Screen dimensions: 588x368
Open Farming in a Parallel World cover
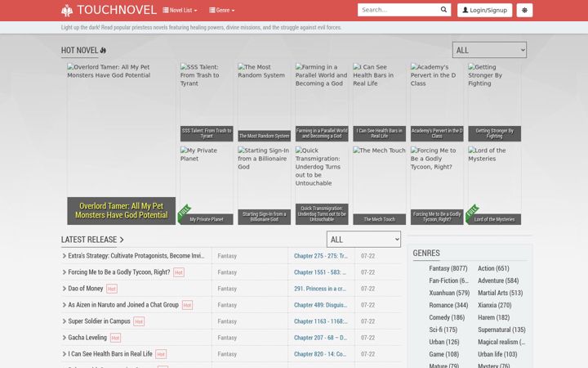pos(322,102)
